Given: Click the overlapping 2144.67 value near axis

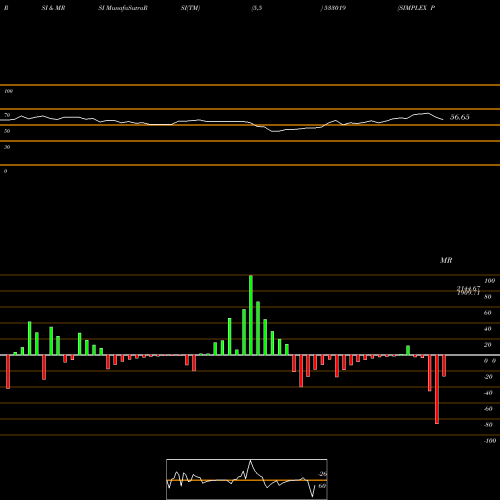Looking at the screenshot, I should click(x=468, y=289).
